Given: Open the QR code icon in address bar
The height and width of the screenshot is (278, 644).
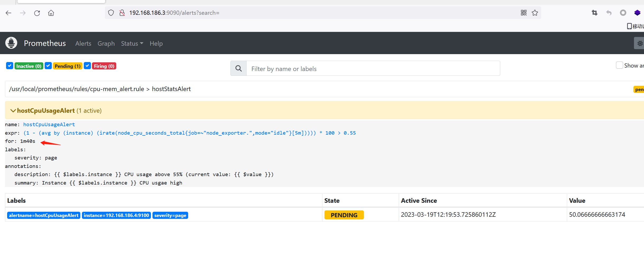Looking at the screenshot, I should click(x=524, y=13).
